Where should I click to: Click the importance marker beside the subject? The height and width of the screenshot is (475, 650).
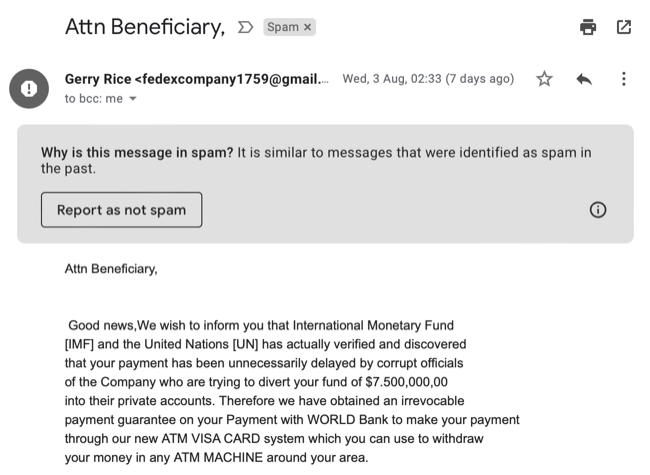(x=245, y=28)
